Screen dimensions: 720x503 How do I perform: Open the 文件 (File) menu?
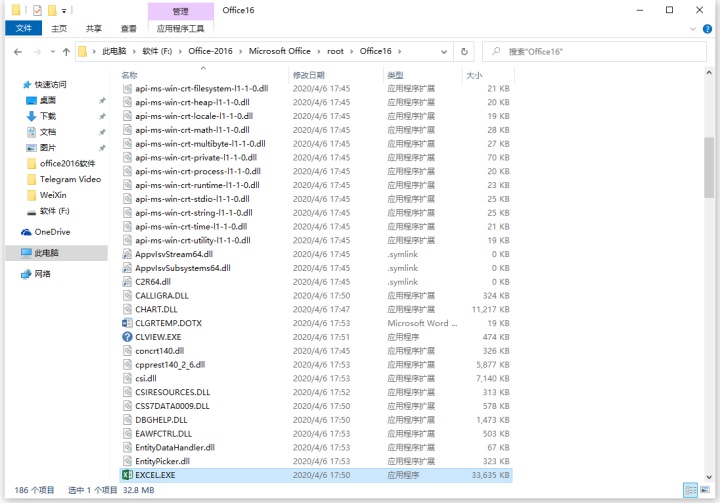(x=23, y=28)
